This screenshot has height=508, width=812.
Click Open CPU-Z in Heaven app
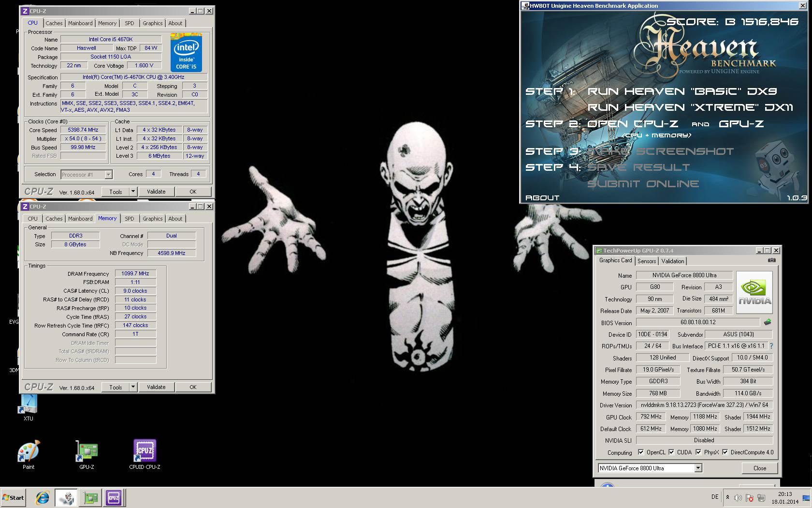tap(633, 124)
